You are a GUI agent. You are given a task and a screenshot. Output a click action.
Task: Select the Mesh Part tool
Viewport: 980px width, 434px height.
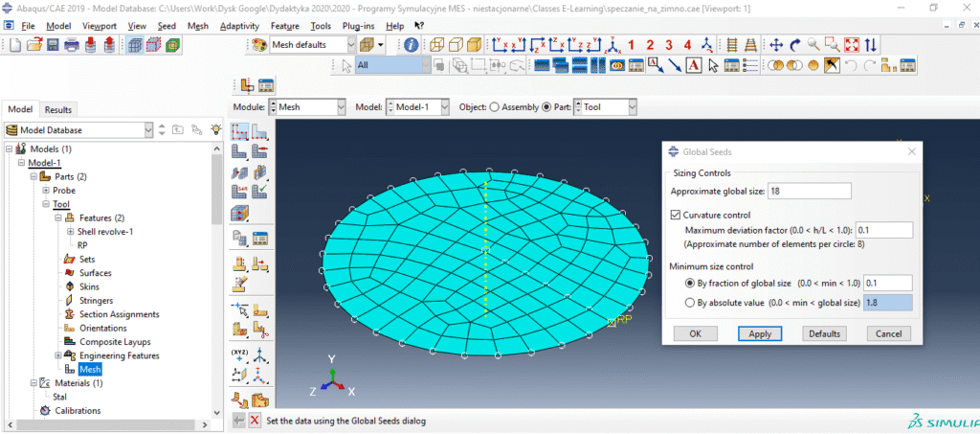click(240, 151)
